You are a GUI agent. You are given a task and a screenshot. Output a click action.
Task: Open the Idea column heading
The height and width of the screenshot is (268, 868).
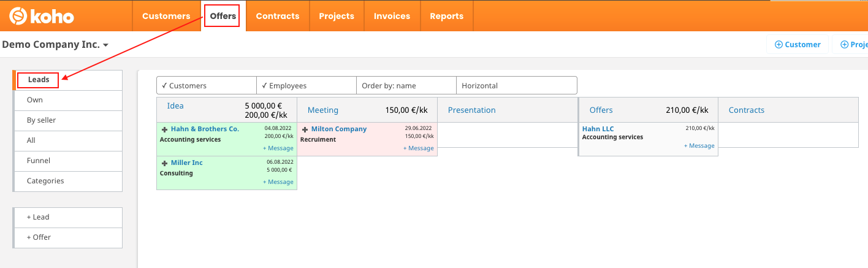point(175,106)
